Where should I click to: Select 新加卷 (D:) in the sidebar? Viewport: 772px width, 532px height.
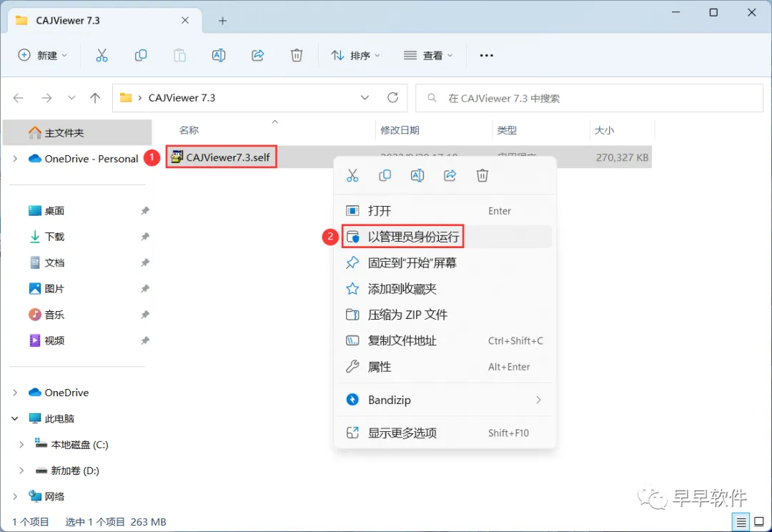(x=67, y=471)
